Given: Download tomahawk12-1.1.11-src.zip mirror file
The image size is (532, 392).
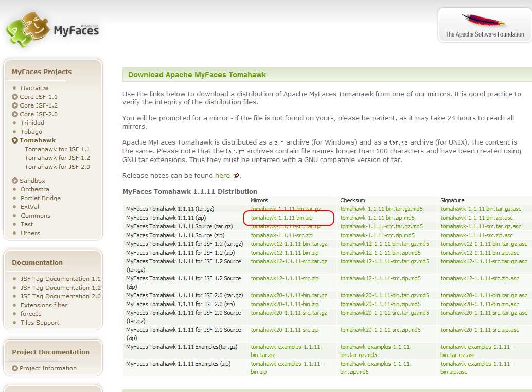Looking at the screenshot, I should pos(285,278).
